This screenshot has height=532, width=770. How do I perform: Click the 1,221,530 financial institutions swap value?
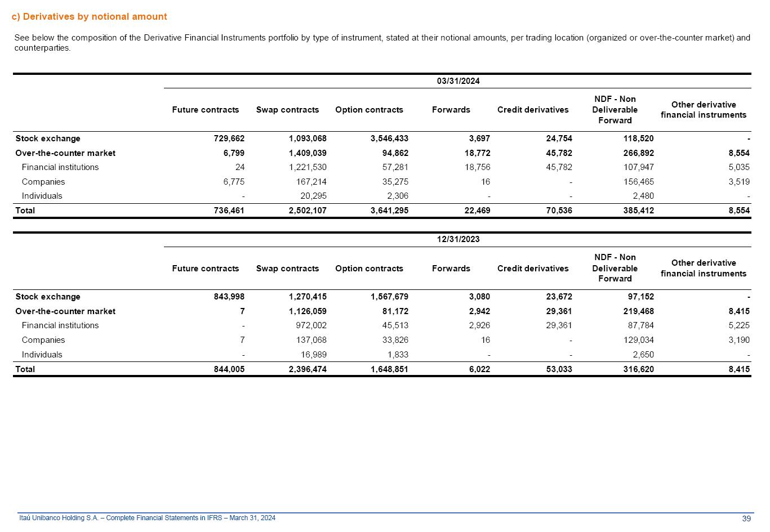tap(308, 167)
